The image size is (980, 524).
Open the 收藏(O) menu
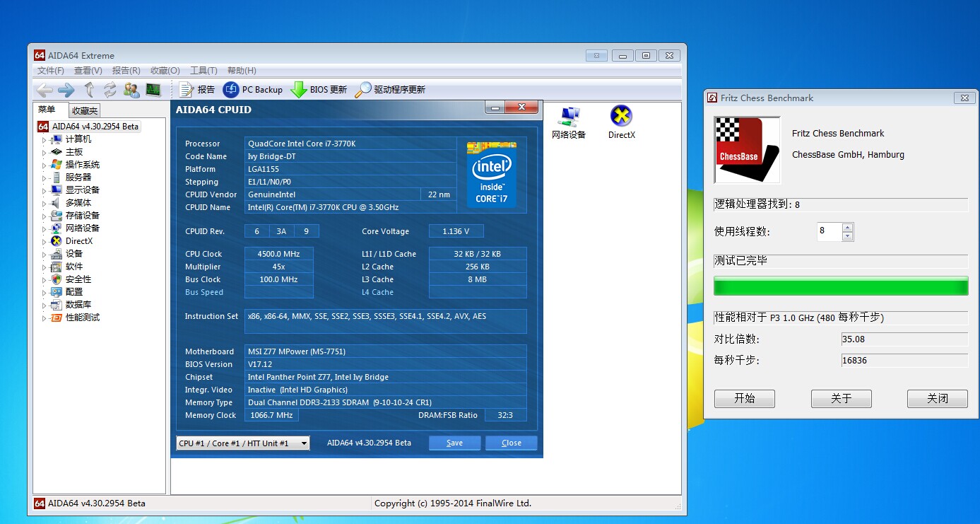pos(165,71)
